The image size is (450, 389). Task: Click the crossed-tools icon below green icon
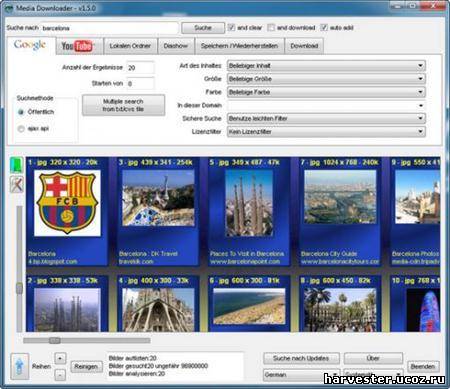tap(16, 184)
